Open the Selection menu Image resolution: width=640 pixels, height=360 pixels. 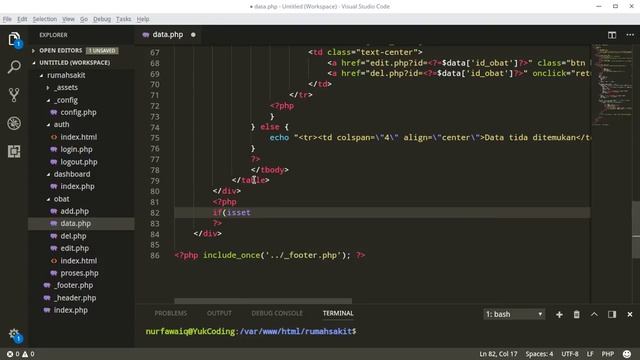pos(45,19)
